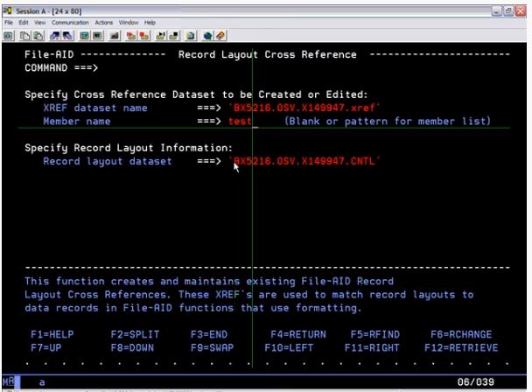Click the orange tag help icon
The height and width of the screenshot is (392, 532).
pos(220,35)
